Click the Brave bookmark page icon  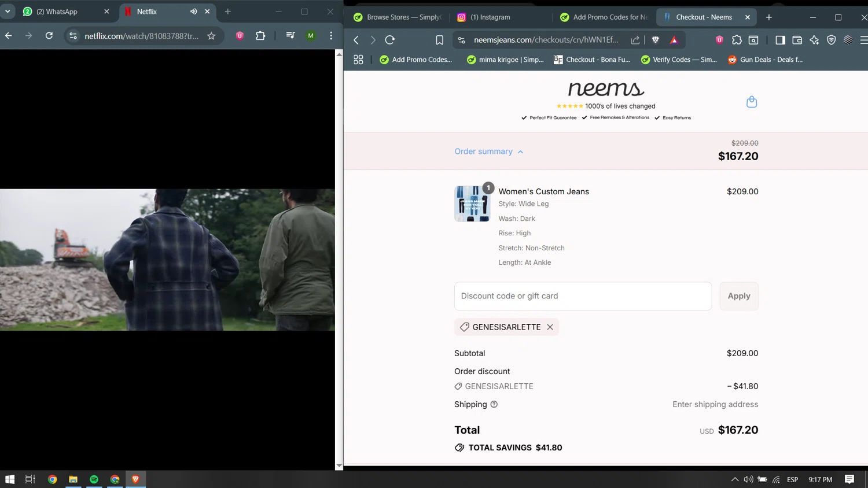[x=440, y=40]
